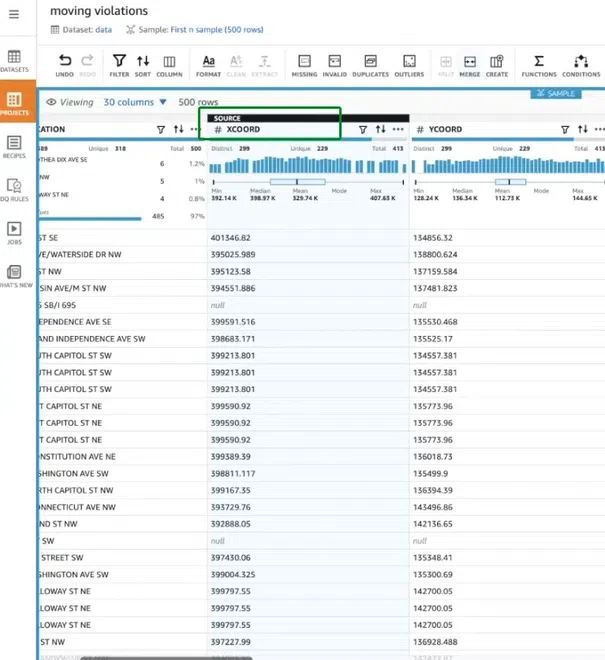Open the Create column tool
The image size is (605, 660).
point(497,65)
